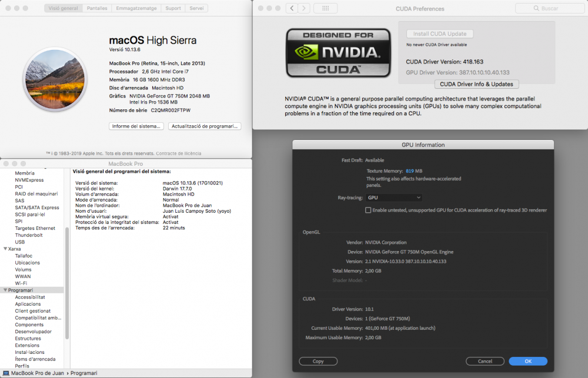Select Client gestionat item

(33, 311)
